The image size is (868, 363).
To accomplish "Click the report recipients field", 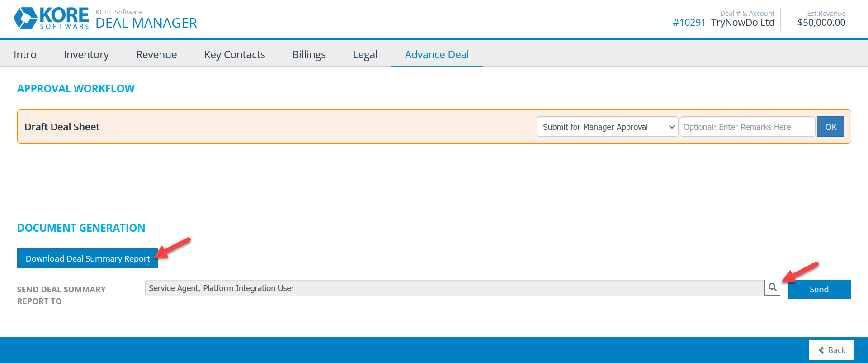I will point(454,288).
